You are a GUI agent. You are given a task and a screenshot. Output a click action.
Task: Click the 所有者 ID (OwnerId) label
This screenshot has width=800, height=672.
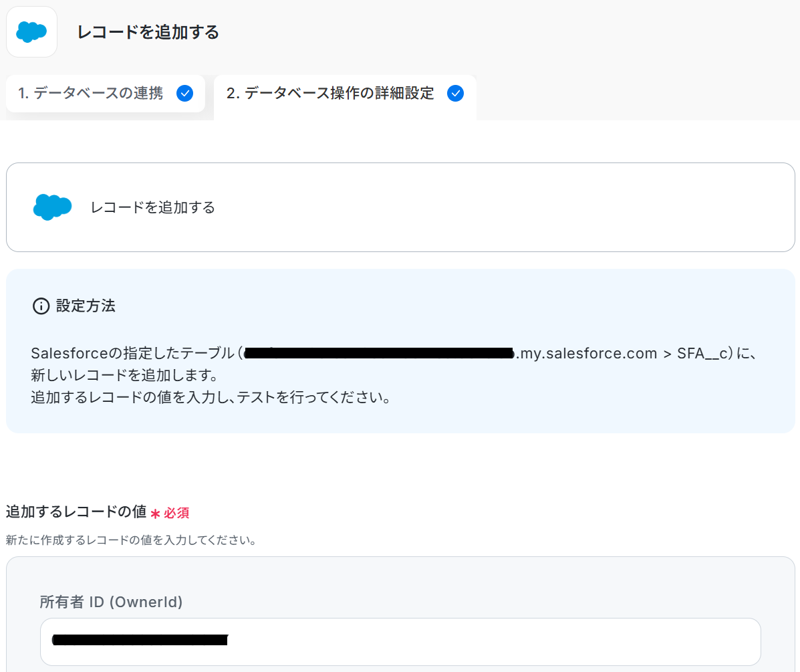pyautogui.click(x=111, y=602)
